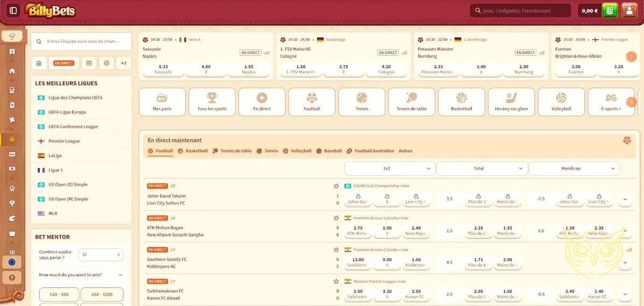
Task: Select the €20 – €50 win range button
Action: click(x=59, y=295)
